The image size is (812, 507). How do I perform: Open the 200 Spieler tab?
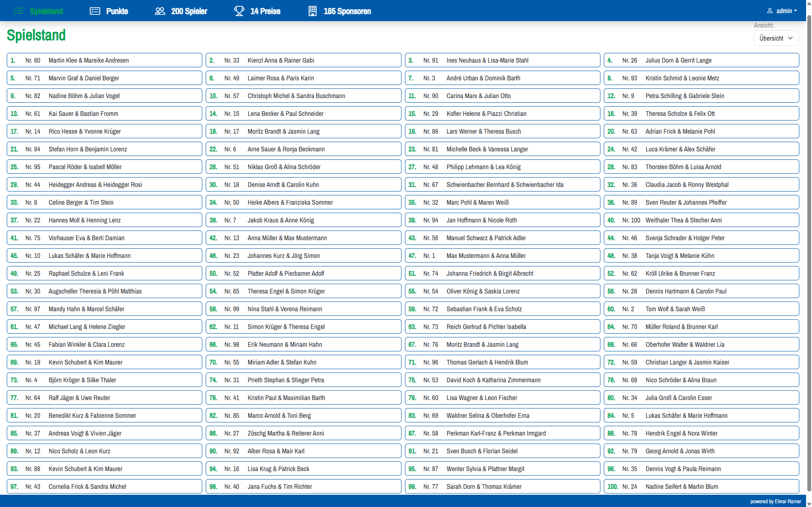click(x=181, y=11)
